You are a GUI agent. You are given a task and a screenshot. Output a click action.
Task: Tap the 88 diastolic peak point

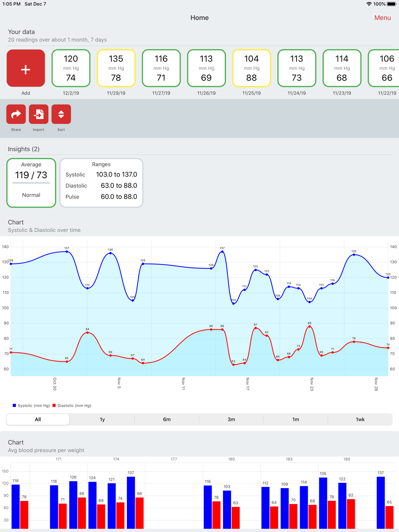310,326
